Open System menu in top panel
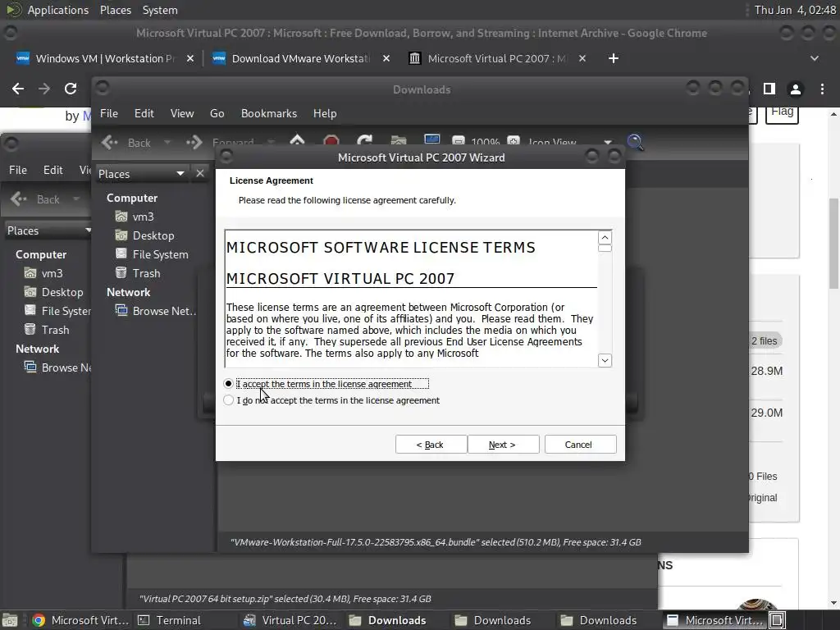This screenshot has height=630, width=840. (160, 10)
